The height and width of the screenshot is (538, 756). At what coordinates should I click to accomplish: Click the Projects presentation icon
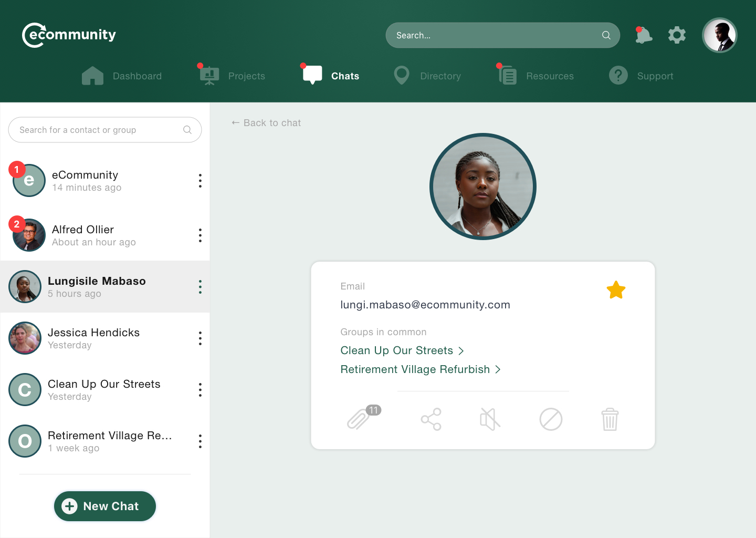click(209, 76)
